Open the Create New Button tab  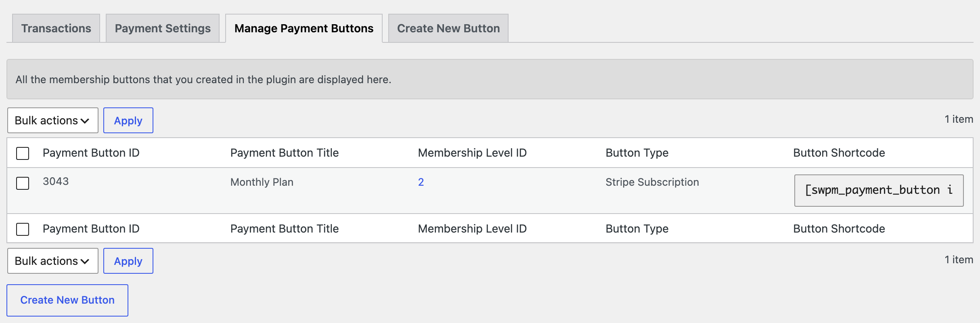[448, 28]
